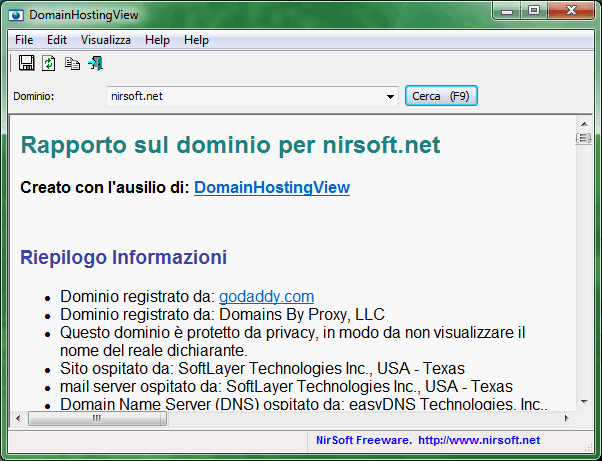The height and width of the screenshot is (461, 602).
Task: Click the DomainHostingView title bar app icon
Action: (17, 15)
